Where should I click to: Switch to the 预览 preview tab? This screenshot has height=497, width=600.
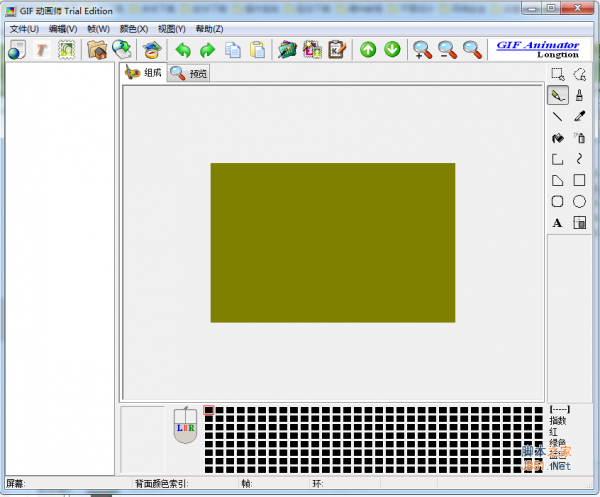click(x=189, y=73)
